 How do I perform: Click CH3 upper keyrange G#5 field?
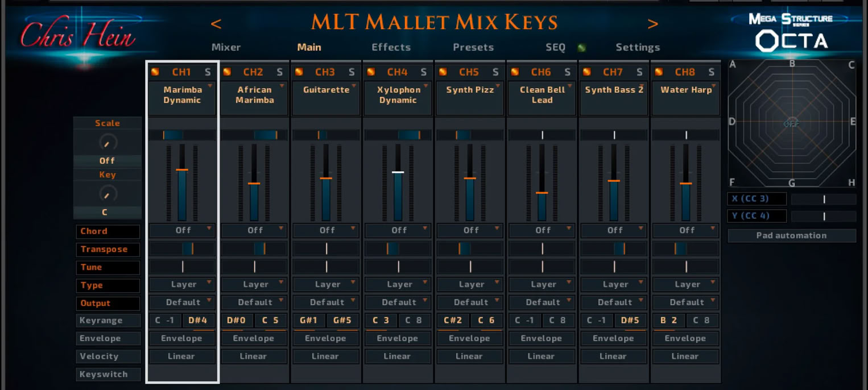(x=343, y=321)
